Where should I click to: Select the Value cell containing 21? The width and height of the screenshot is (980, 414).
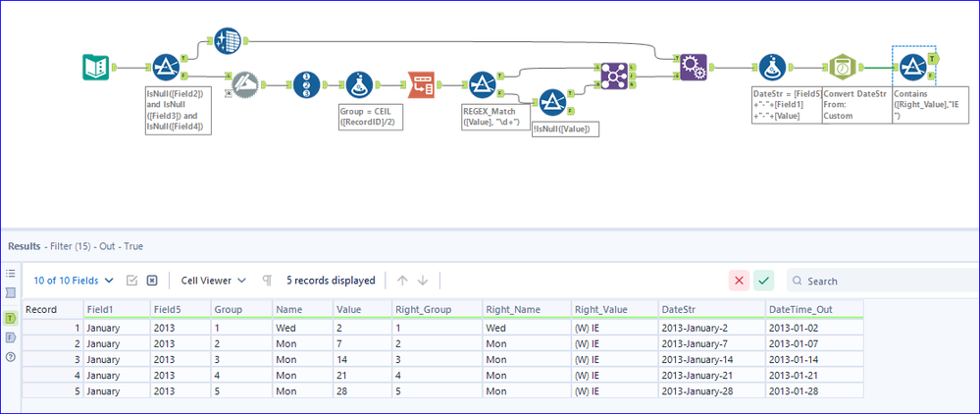coord(362,375)
